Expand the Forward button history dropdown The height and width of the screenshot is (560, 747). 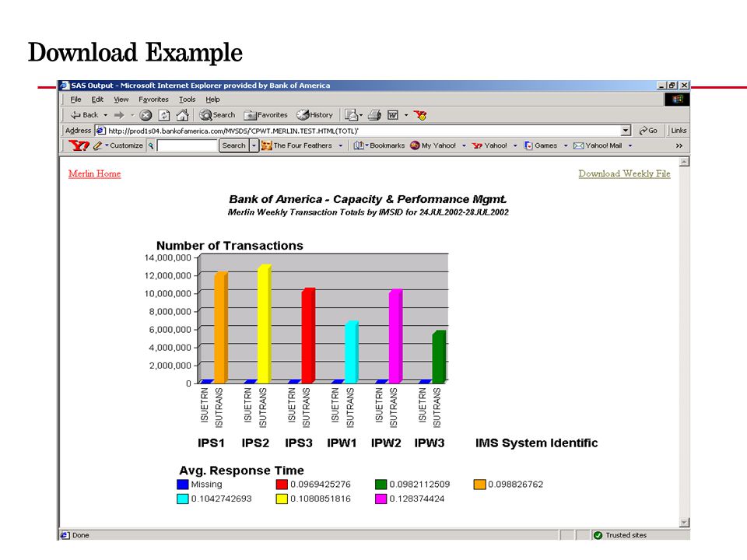click(132, 115)
